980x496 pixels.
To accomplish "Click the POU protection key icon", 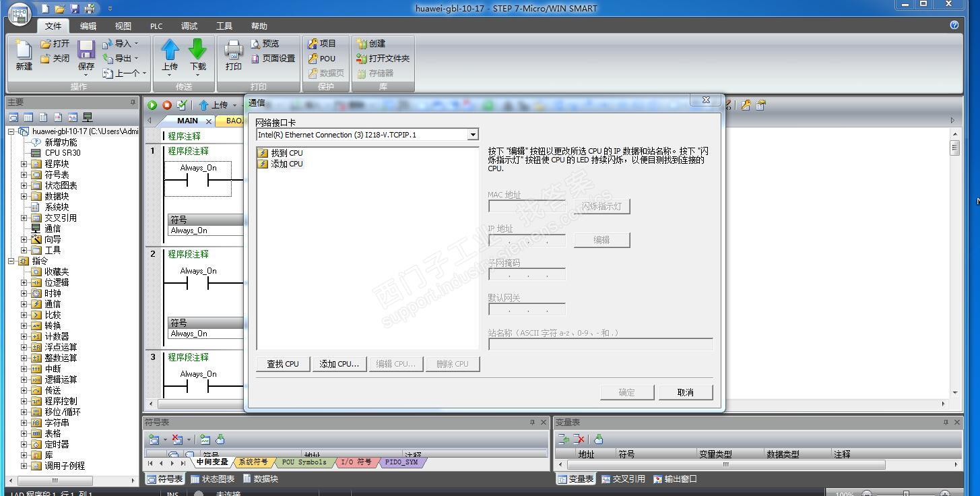I will click(313, 58).
